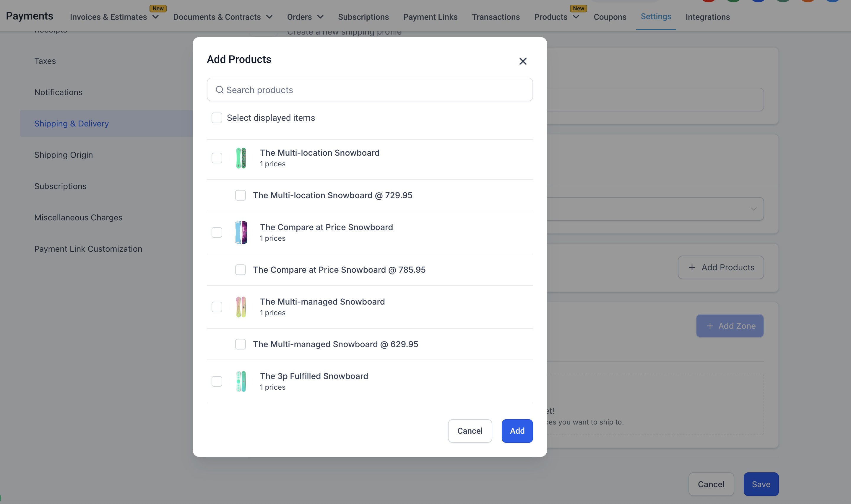Click the Multi-managed Snowboard product image

pyautogui.click(x=241, y=307)
